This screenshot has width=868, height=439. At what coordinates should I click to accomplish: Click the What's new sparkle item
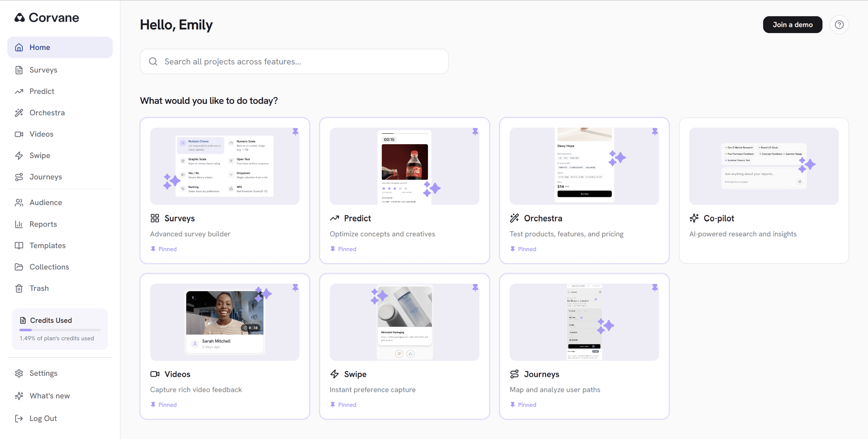(x=49, y=396)
